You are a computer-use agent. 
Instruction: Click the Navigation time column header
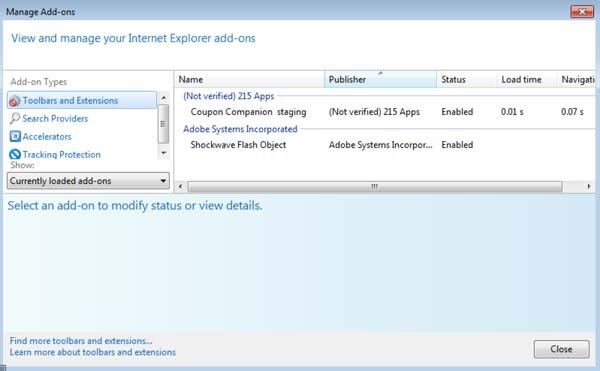point(576,80)
